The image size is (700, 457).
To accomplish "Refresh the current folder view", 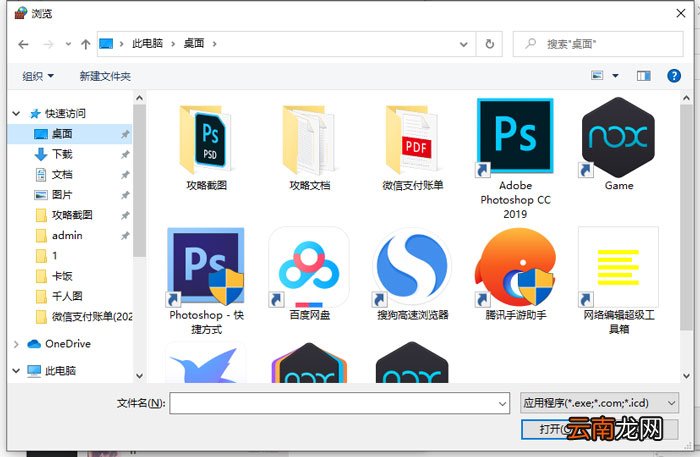I will click(490, 44).
